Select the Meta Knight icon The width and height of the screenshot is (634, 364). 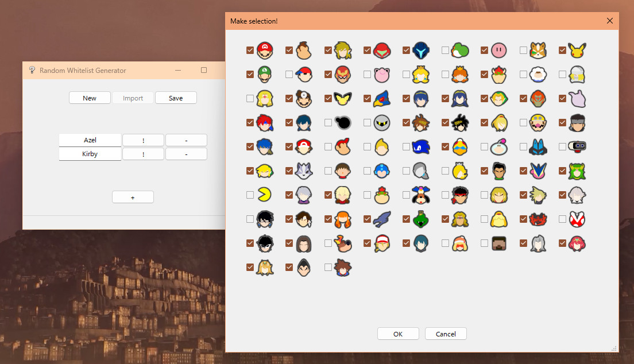tap(382, 123)
